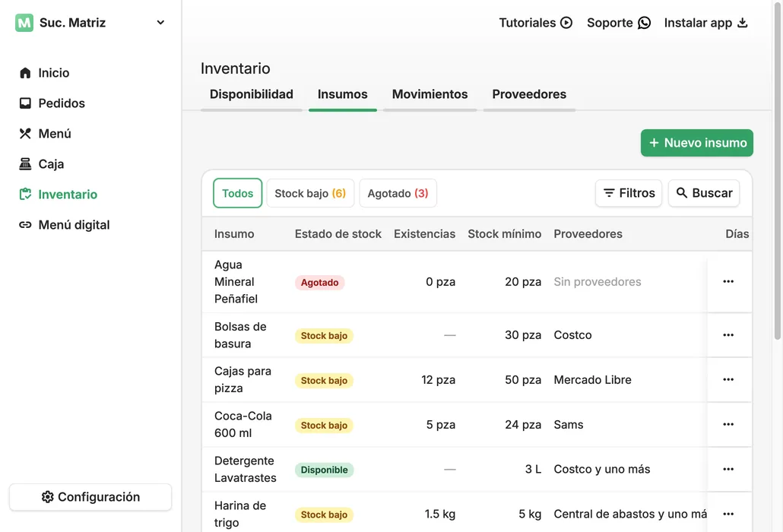Click the Costco y uno más cell
783x532 pixels.
coord(602,469)
